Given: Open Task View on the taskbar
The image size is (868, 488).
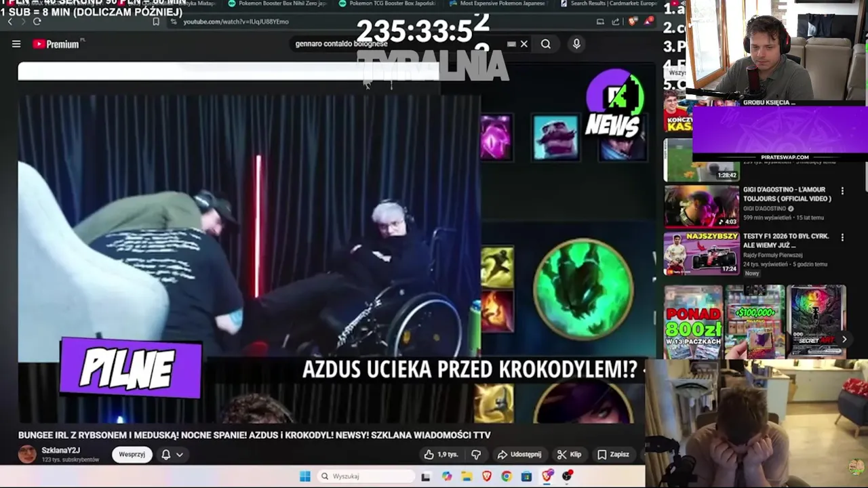Looking at the screenshot, I should 425,476.
